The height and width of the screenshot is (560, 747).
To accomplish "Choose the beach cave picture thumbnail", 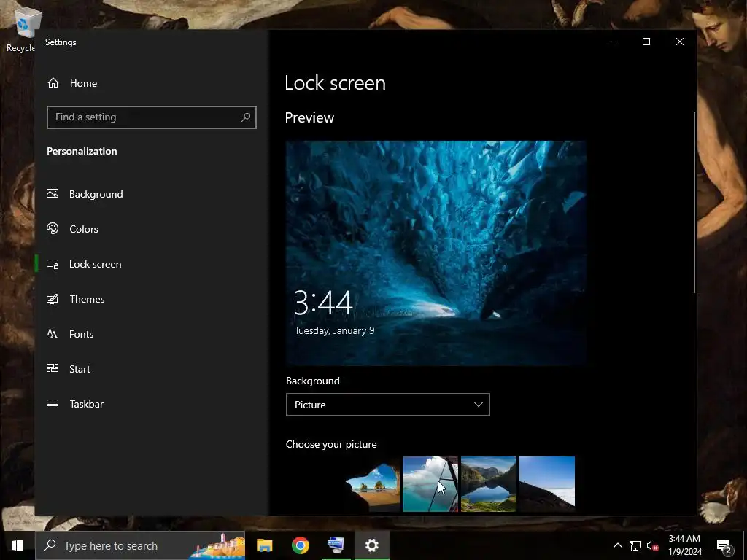I will [x=372, y=484].
